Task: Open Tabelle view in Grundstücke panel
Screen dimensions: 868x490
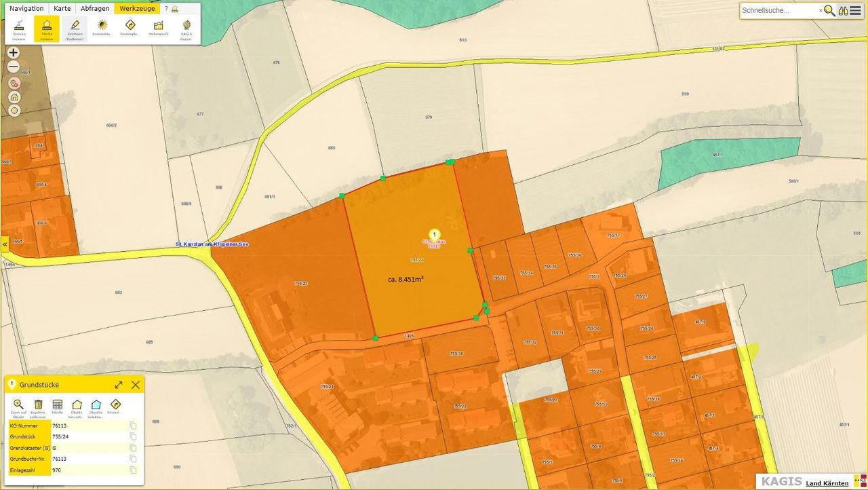Action: tap(58, 407)
